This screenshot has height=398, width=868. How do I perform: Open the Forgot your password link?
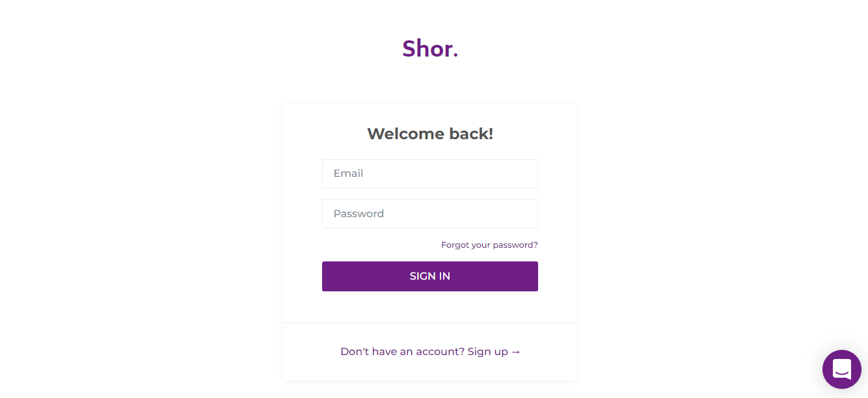tap(489, 245)
